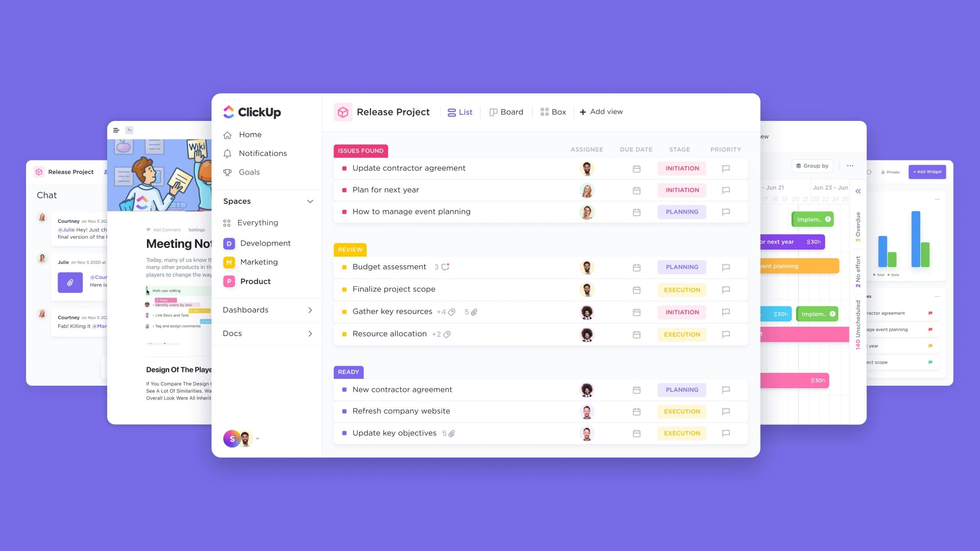This screenshot has width=980, height=551.
Task: Click the Notifications bell icon
Action: [x=228, y=153]
